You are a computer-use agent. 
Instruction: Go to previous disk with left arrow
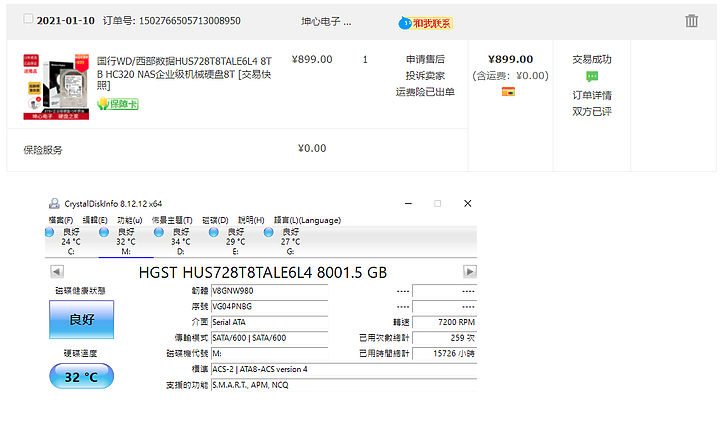click(57, 271)
